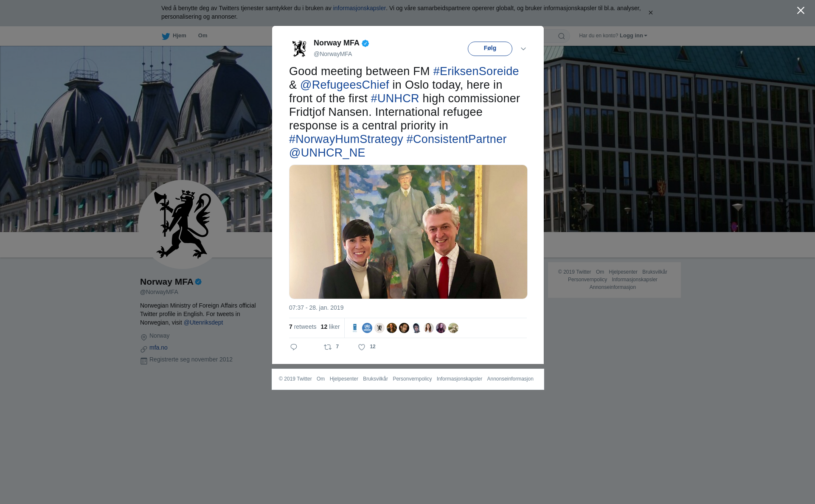Open the @RefugeesChief mention
This screenshot has width=815, height=504.
click(x=345, y=85)
